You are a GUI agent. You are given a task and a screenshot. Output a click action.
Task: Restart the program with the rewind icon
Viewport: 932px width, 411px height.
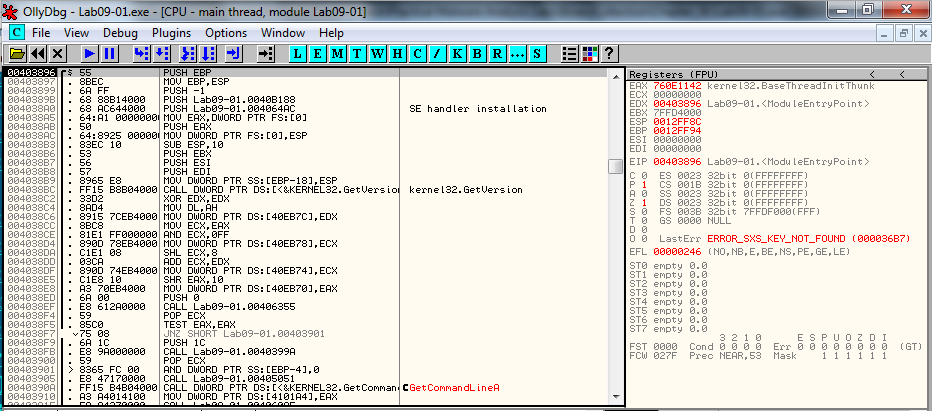point(37,54)
